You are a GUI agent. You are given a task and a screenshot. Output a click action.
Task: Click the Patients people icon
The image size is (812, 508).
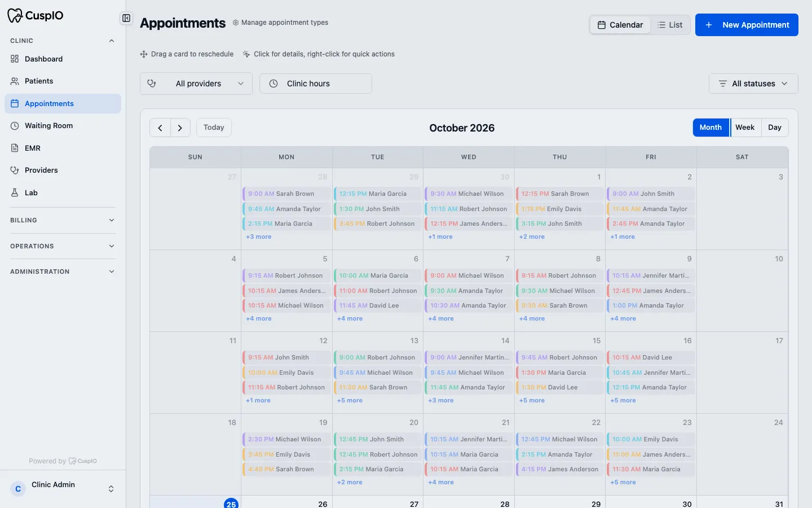click(x=15, y=81)
